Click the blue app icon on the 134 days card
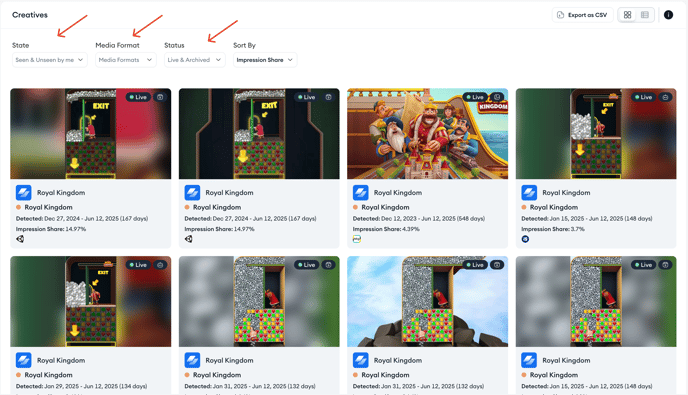This screenshot has height=395, width=688. coord(24,360)
